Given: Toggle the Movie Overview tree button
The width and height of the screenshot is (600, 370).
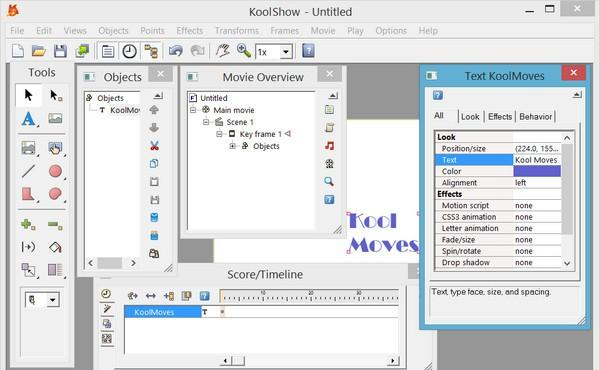Looking at the screenshot, I should pyautogui.click(x=151, y=51).
